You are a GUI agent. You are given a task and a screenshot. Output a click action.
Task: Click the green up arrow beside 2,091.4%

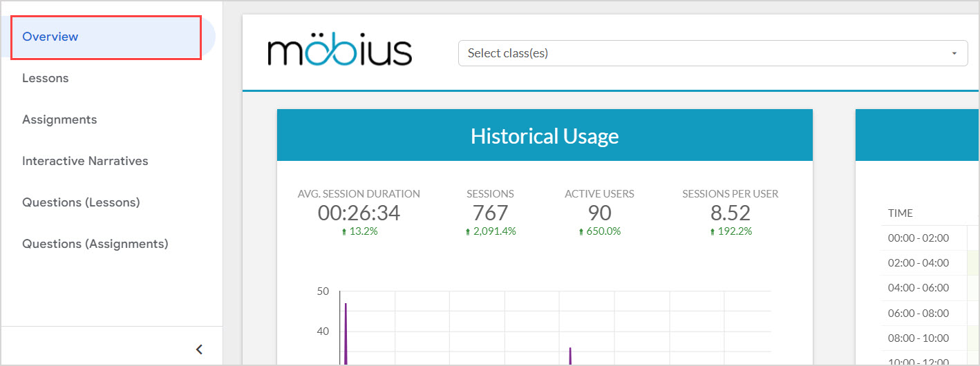(468, 232)
